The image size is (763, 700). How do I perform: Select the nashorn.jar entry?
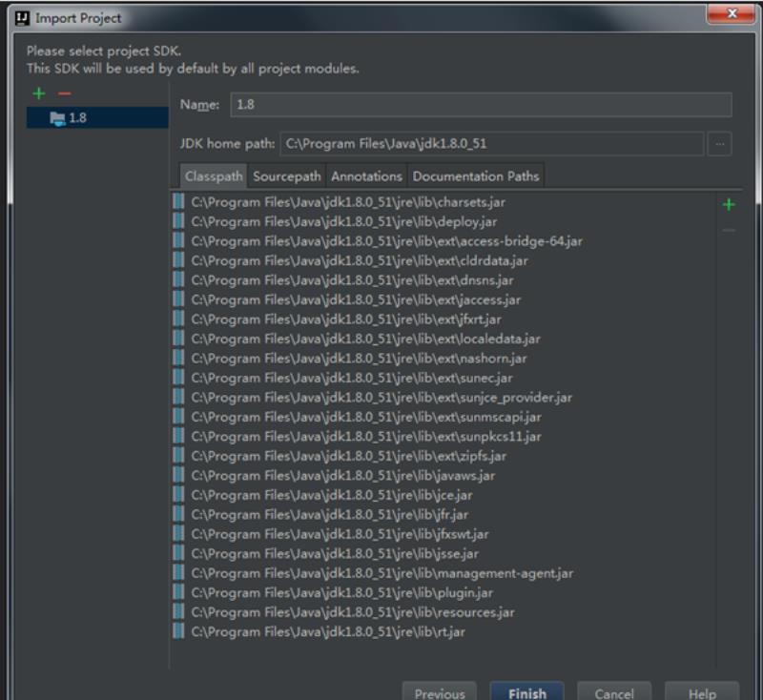tap(359, 359)
